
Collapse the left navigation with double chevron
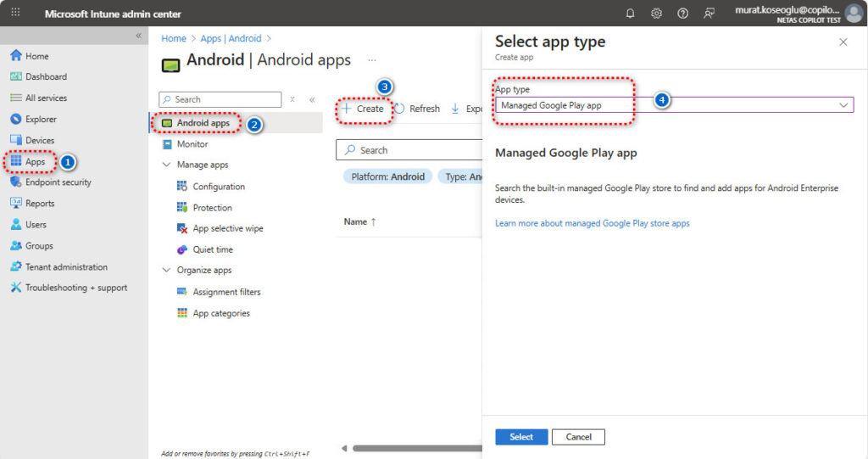pyautogui.click(x=139, y=36)
